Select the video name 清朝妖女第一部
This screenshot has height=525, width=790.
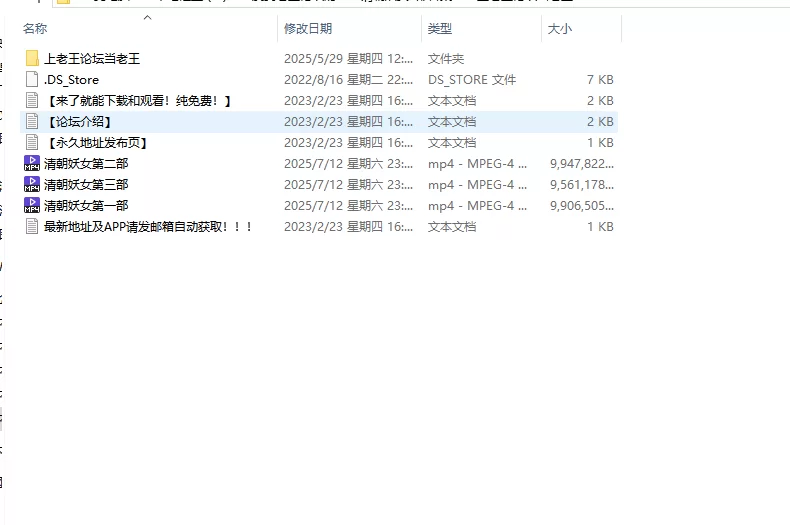point(86,206)
